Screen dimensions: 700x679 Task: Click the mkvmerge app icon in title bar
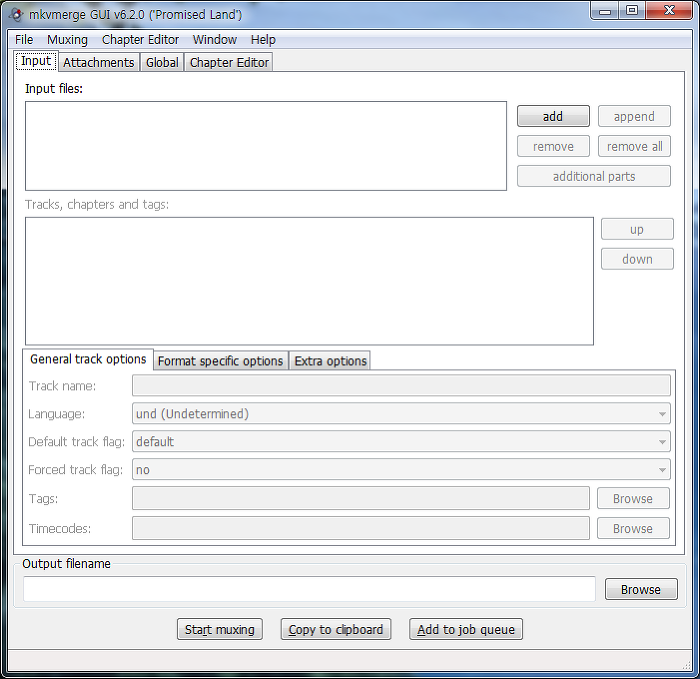point(16,15)
